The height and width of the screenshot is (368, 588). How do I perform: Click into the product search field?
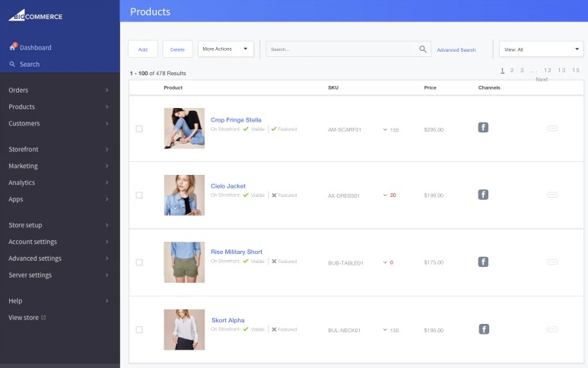341,49
